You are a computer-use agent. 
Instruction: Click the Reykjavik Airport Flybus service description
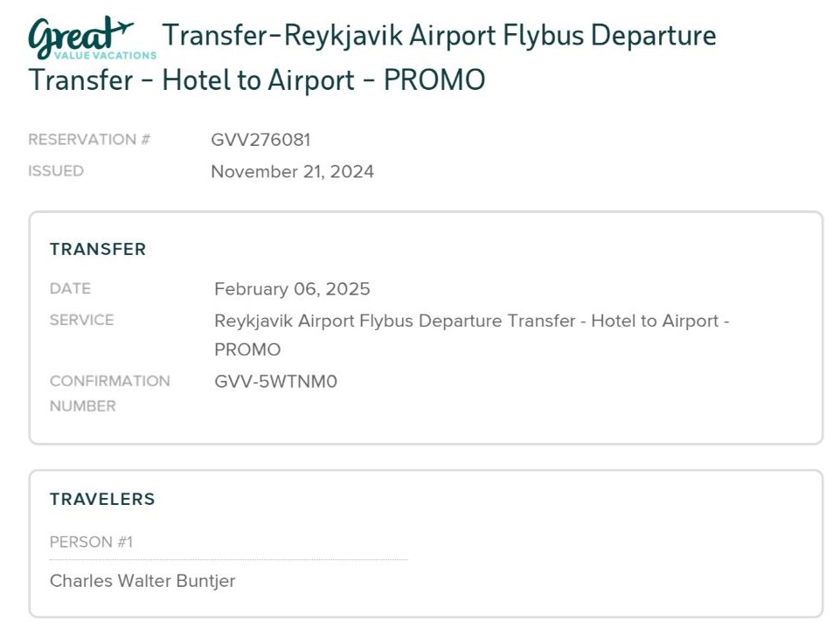[x=471, y=335]
